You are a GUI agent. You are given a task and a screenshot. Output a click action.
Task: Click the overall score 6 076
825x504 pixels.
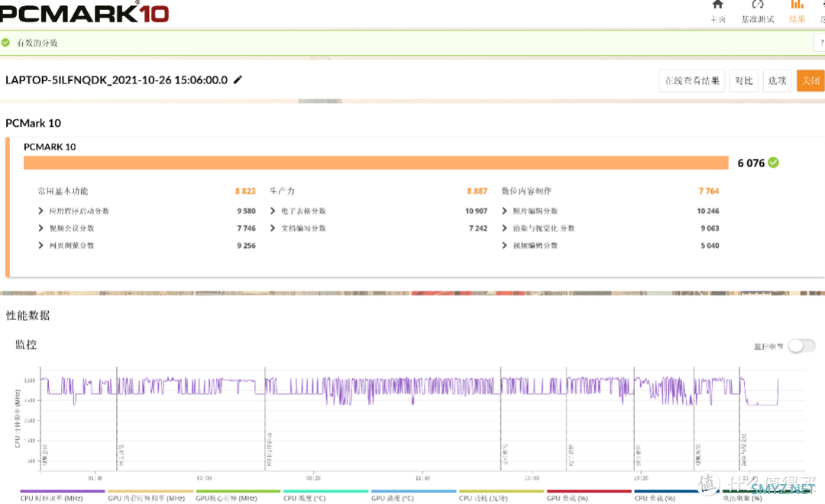(x=751, y=163)
